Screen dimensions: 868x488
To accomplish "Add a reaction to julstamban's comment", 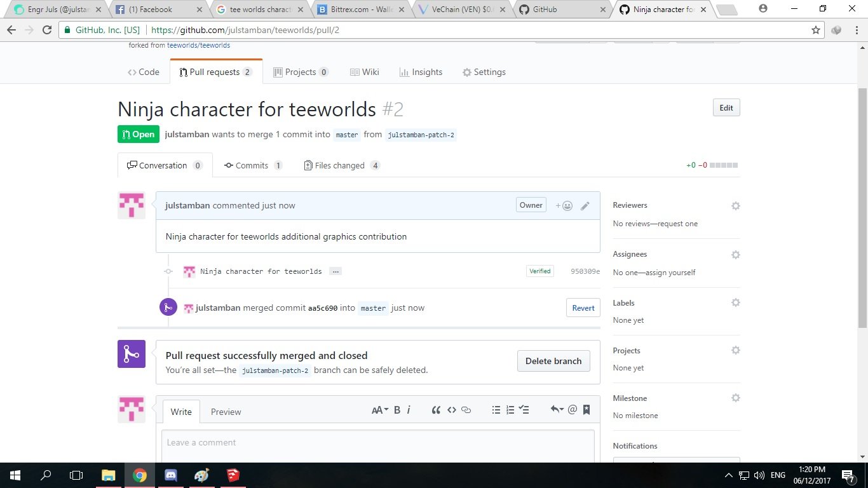I will click(x=564, y=205).
